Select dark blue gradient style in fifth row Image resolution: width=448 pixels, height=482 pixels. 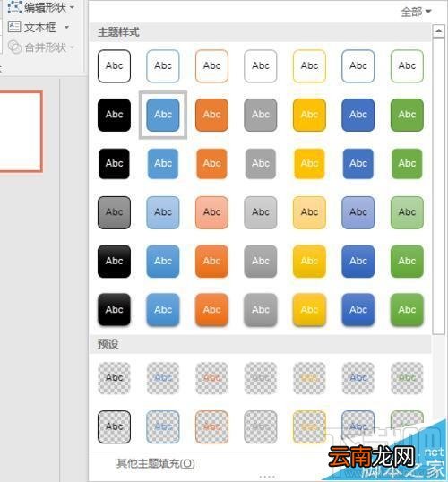[x=358, y=262]
